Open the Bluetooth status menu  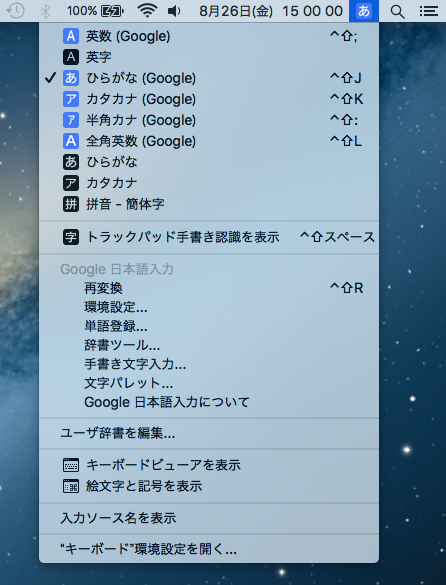click(x=45, y=11)
